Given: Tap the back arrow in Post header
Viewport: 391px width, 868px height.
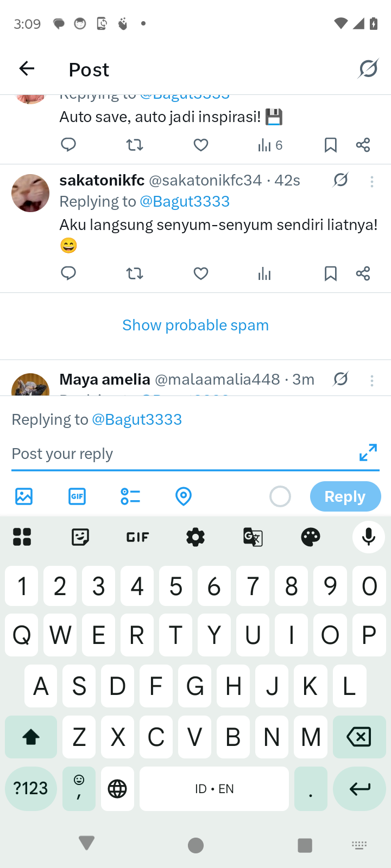Looking at the screenshot, I should (x=27, y=69).
